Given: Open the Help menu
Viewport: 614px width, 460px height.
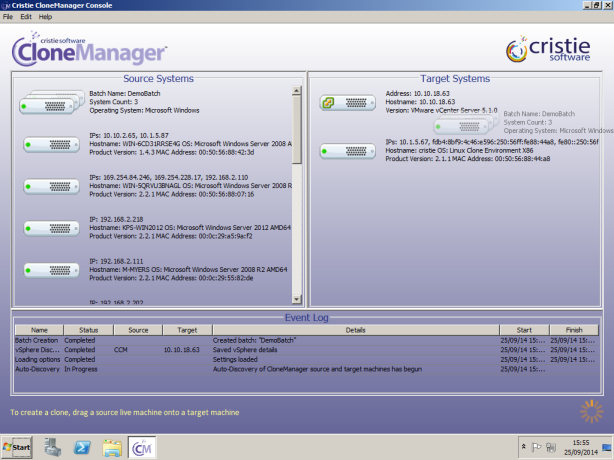Looking at the screenshot, I should (45, 17).
